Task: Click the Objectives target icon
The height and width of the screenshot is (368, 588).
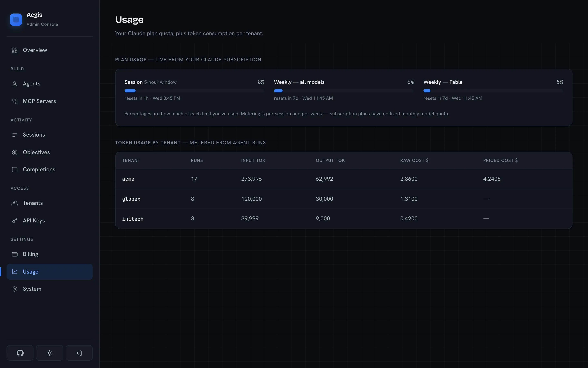Action: 14,152
